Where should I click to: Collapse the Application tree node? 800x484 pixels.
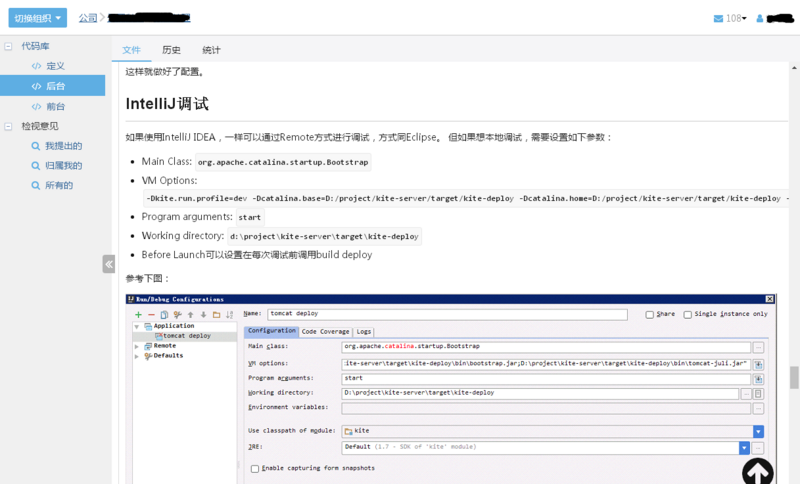tap(137, 326)
